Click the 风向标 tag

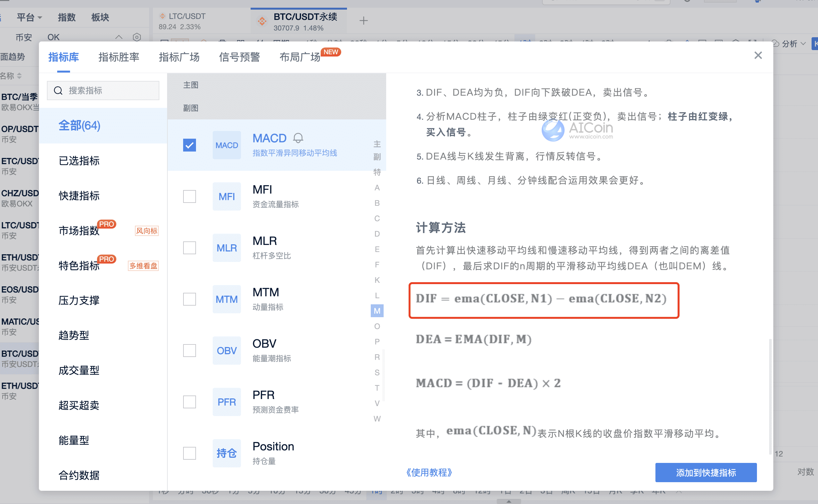click(x=147, y=231)
